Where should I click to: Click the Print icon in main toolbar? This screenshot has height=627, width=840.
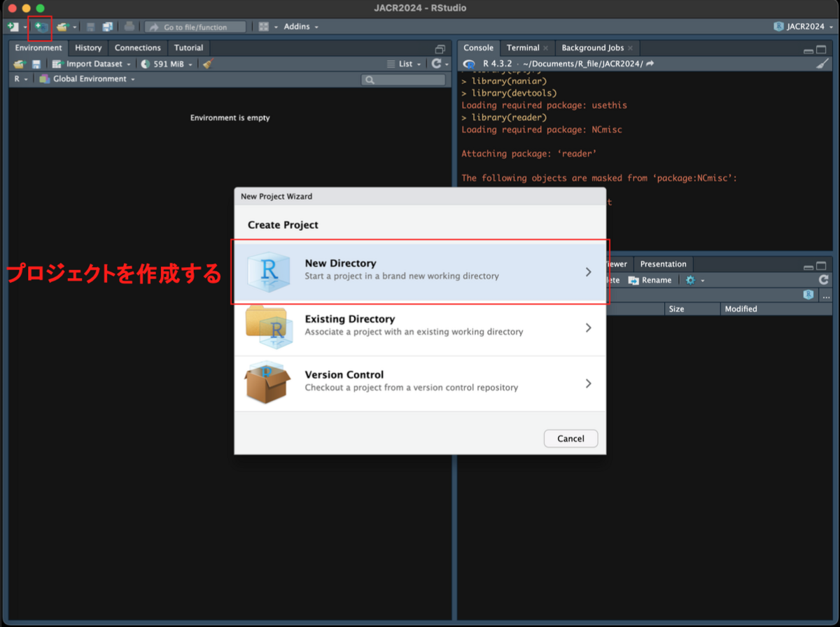[x=129, y=27]
